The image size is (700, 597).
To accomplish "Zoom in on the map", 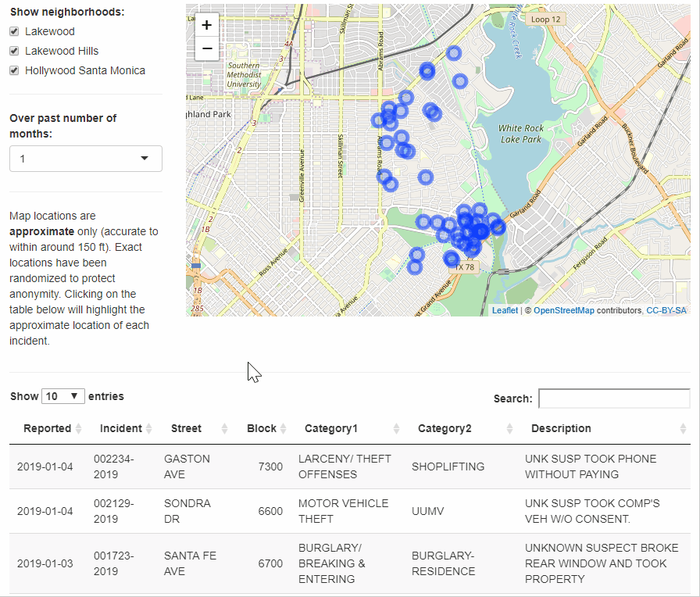I will click(x=207, y=25).
